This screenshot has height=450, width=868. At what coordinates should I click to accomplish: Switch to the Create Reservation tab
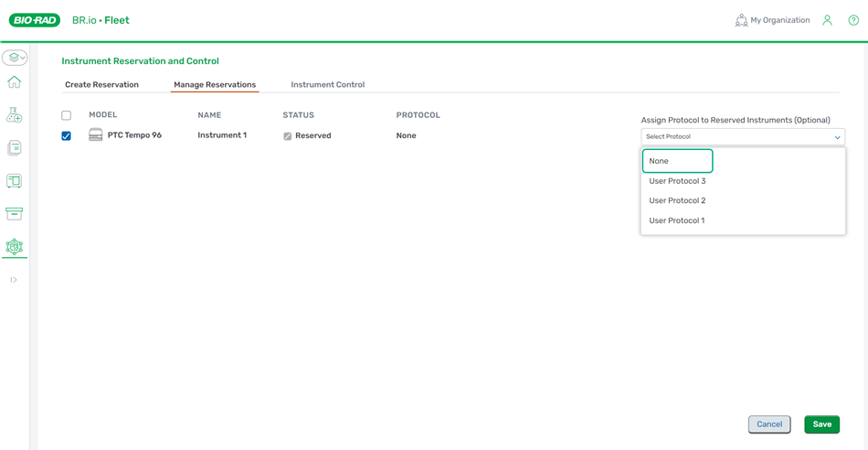click(x=101, y=85)
